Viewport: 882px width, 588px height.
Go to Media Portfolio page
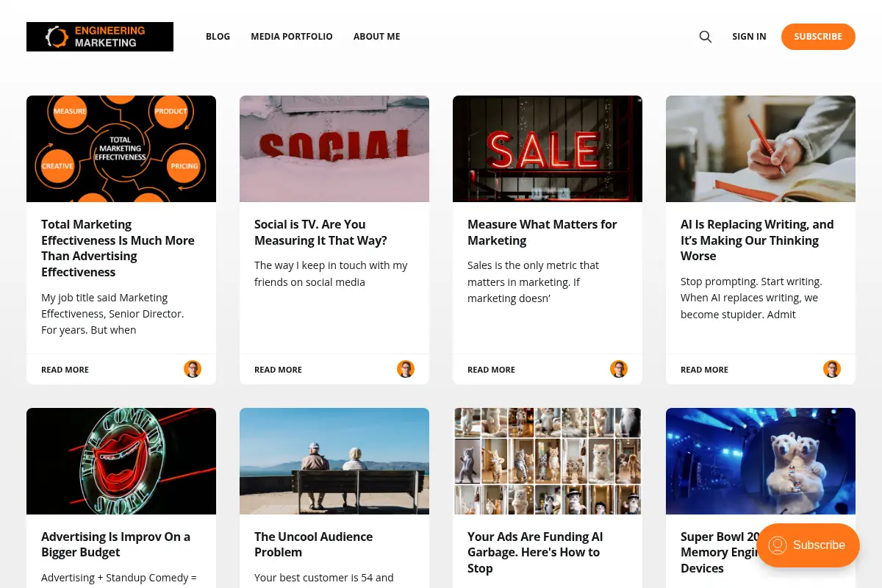292,37
